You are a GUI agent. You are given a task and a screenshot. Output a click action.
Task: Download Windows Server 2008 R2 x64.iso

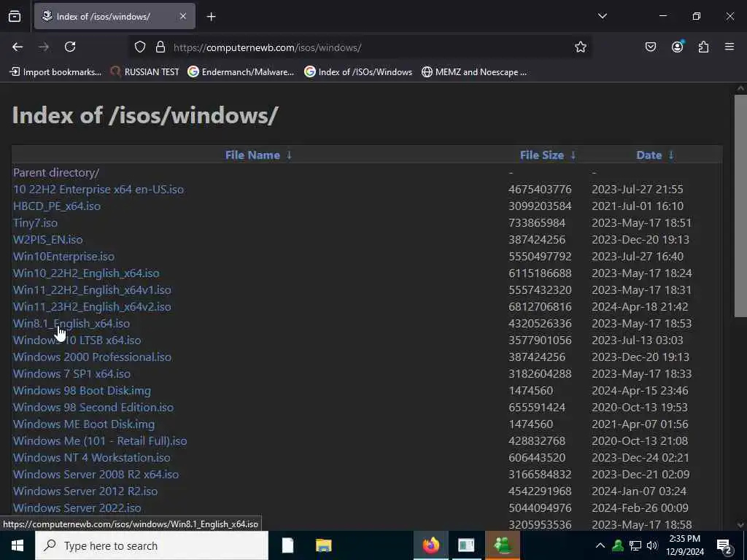coord(96,474)
